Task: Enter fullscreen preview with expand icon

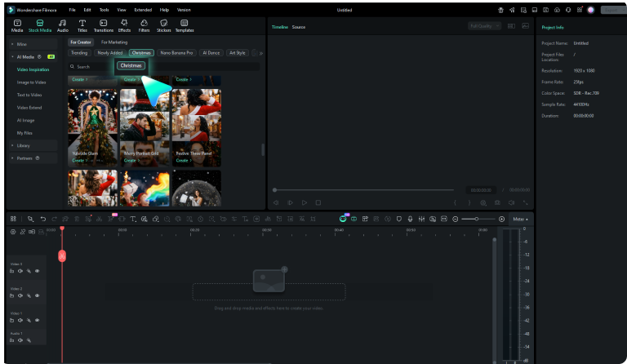Action: coord(526,202)
